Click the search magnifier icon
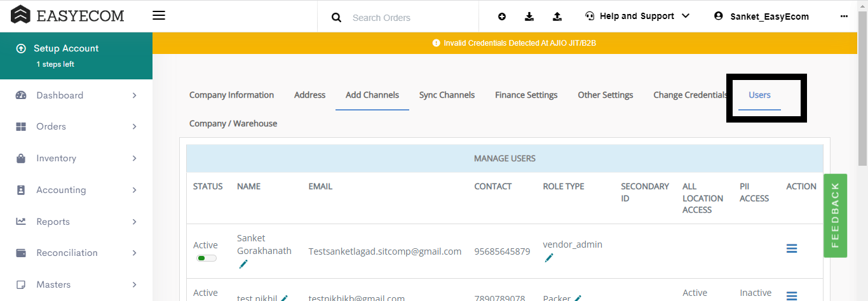 [337, 17]
